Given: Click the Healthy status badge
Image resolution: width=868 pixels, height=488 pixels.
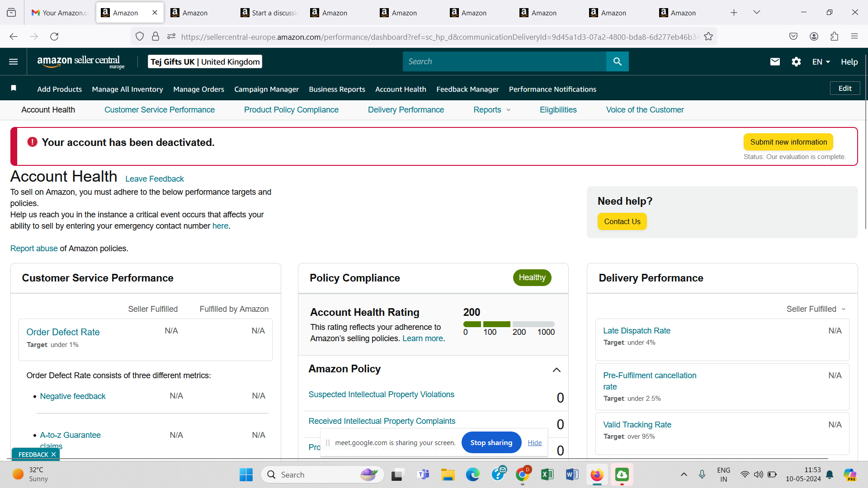Looking at the screenshot, I should (532, 277).
